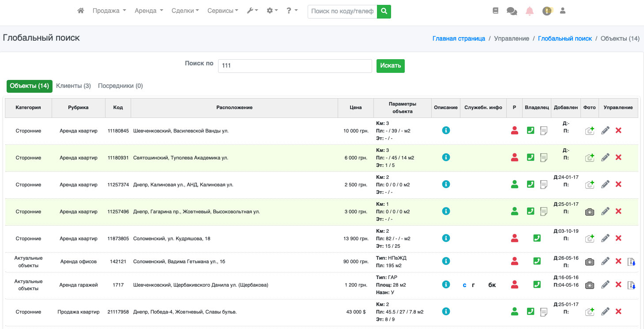Click the user profile icon
Screen dimensions: 644x329
point(562,11)
